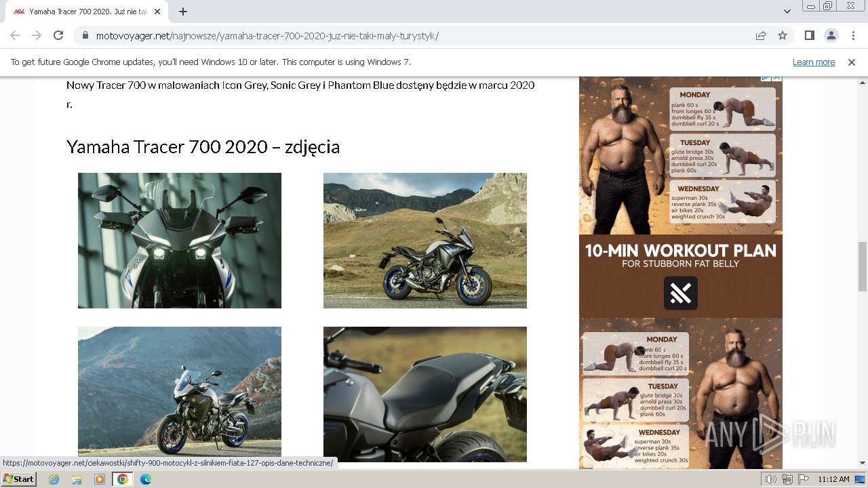Screen dimensions: 868x488
Task: Open the volume control tray icon
Action: click(771, 479)
